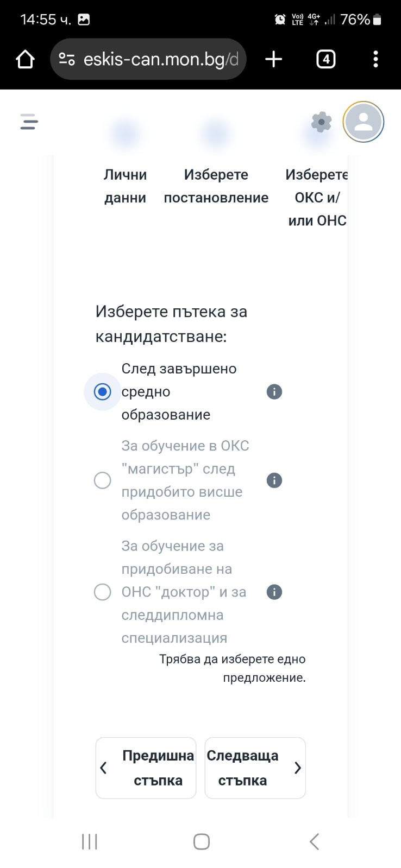Screen dimensions: 401x868
Task: Go to "Изберете ОКС и/или ОНС" step
Action: pyautogui.click(x=317, y=198)
